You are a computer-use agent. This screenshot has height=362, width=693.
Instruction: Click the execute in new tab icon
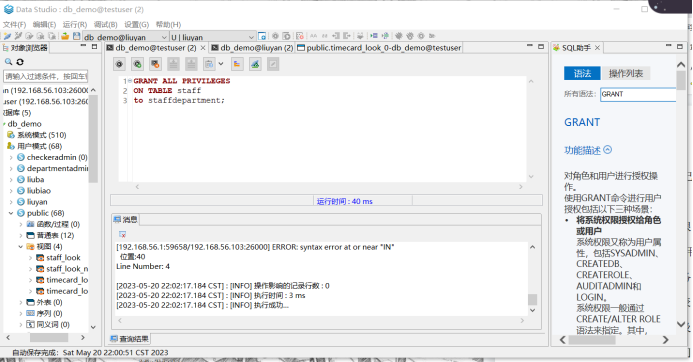(x=137, y=64)
